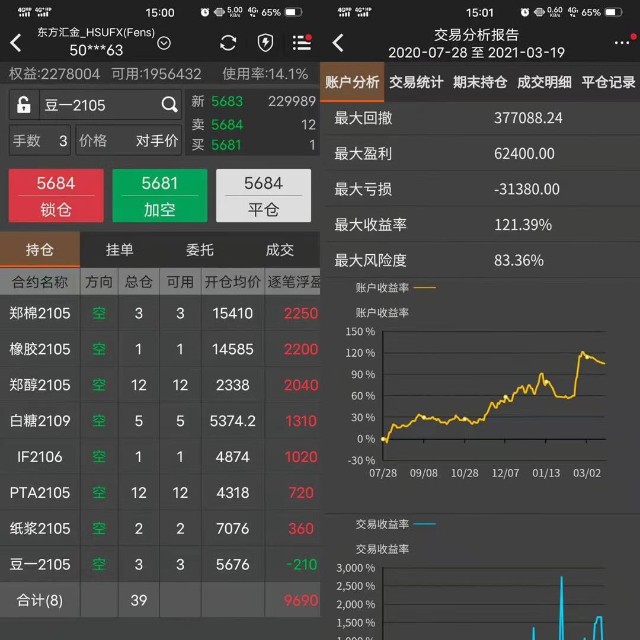
Task: Select the 郑醇2105 position row
Action: (160, 385)
